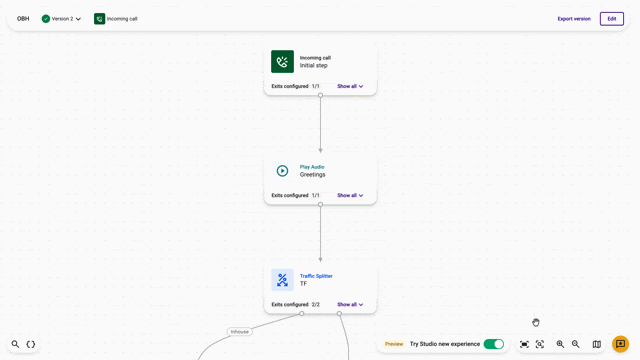Click the Export version link
The height and width of the screenshot is (360, 640).
pyautogui.click(x=574, y=19)
